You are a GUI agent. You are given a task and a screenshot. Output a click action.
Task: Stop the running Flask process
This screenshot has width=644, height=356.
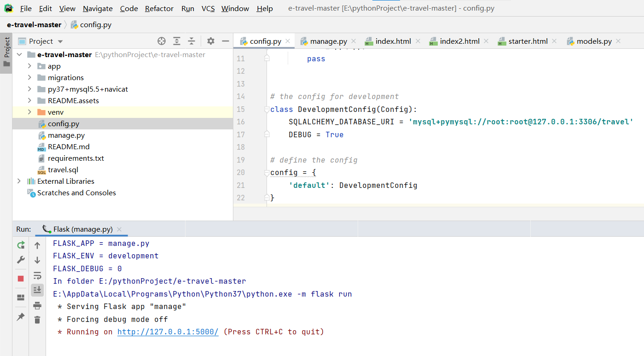(x=21, y=279)
